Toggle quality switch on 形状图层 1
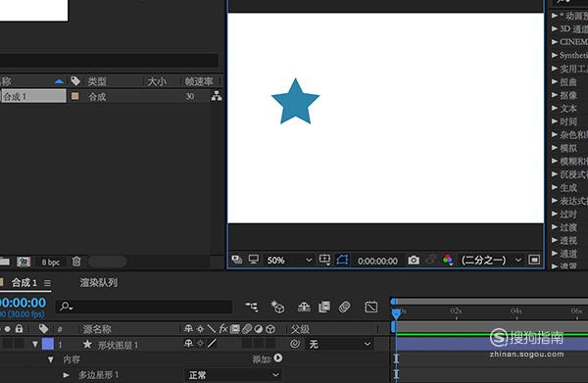This screenshot has height=383, width=588. [x=212, y=343]
